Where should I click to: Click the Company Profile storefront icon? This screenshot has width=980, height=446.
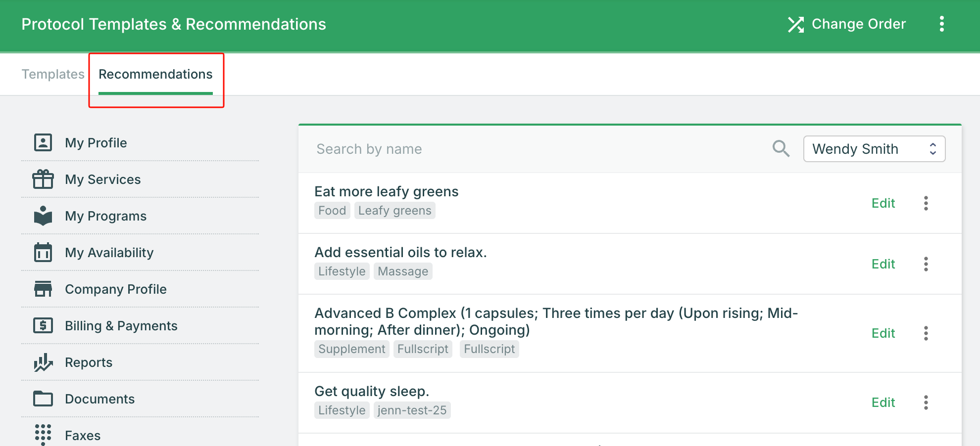[x=43, y=289]
